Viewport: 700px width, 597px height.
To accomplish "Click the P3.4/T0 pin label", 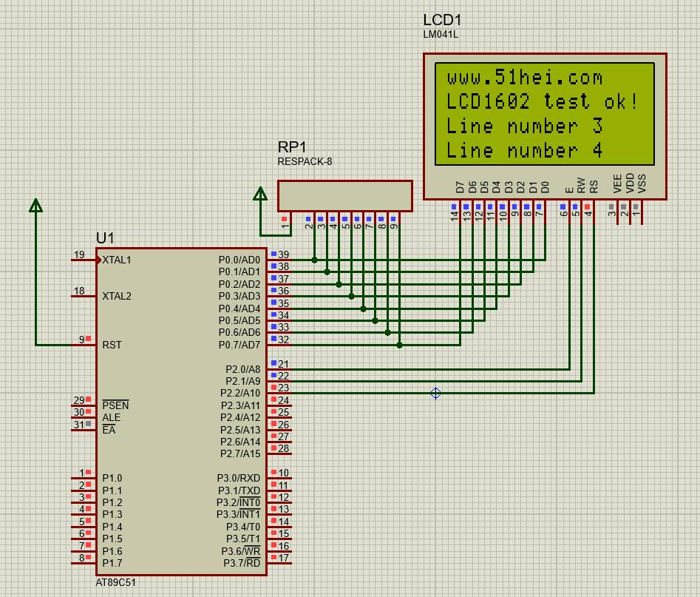I will [243, 527].
